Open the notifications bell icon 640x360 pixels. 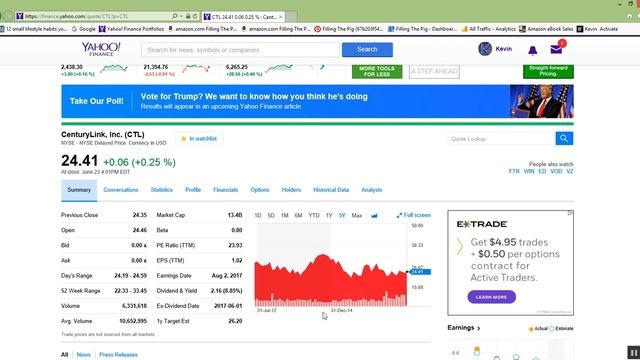pyautogui.click(x=533, y=50)
